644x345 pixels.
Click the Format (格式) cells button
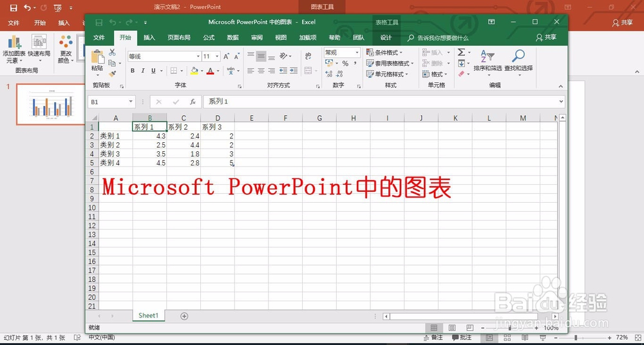point(436,74)
